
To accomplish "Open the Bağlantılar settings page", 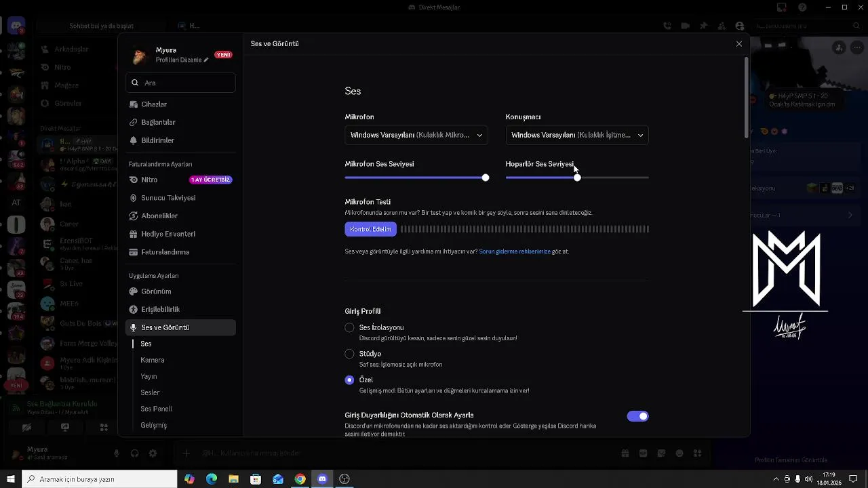I will [x=180, y=123].
